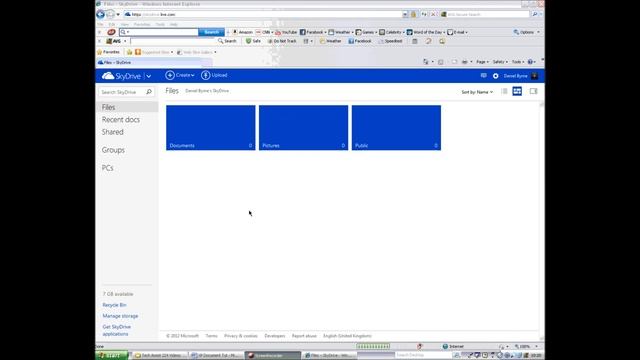Open the Celebrity toolbar dropdown
The image size is (640, 360).
(392, 32)
